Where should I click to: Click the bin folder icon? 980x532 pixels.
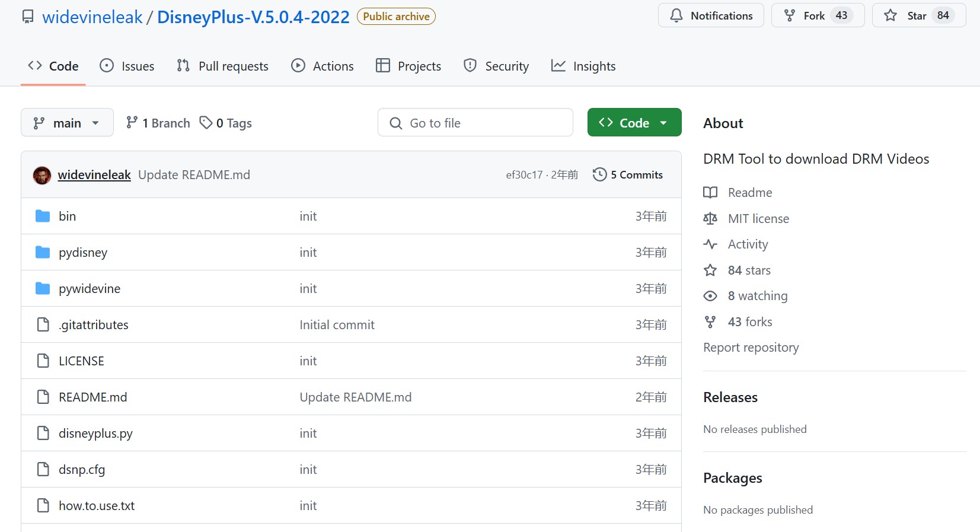click(x=43, y=216)
